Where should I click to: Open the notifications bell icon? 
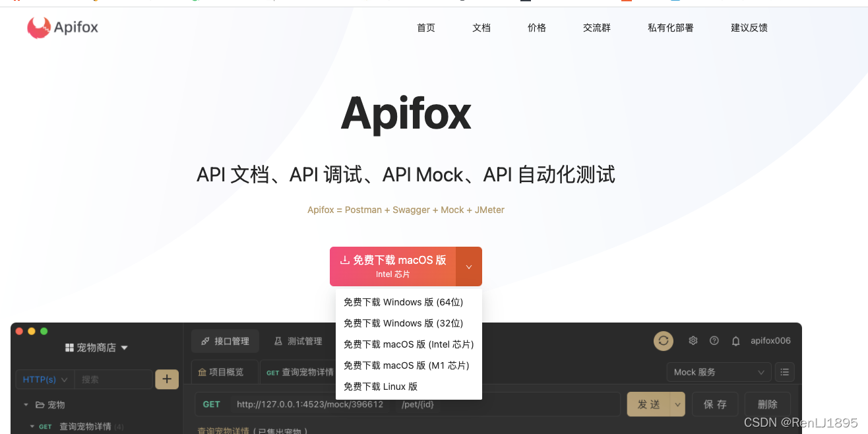736,341
